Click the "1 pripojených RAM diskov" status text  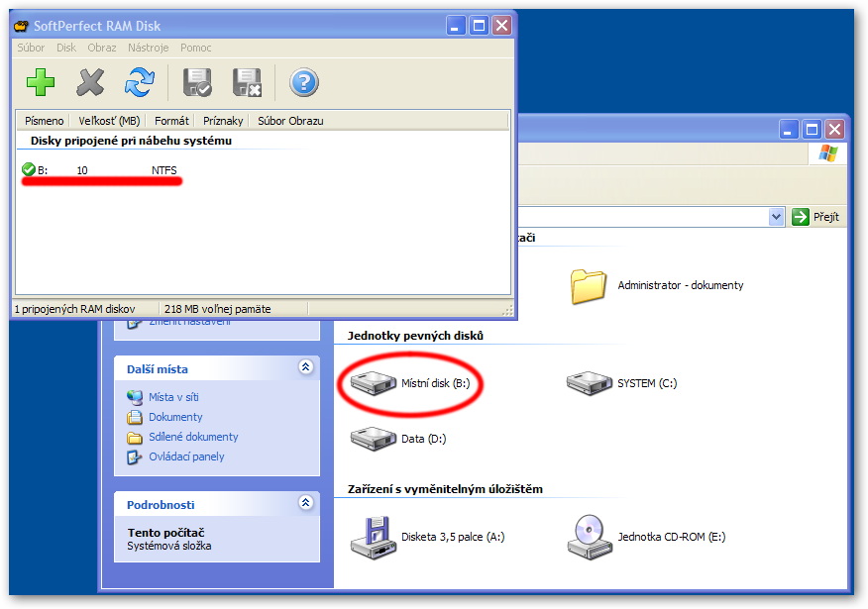coord(74,309)
